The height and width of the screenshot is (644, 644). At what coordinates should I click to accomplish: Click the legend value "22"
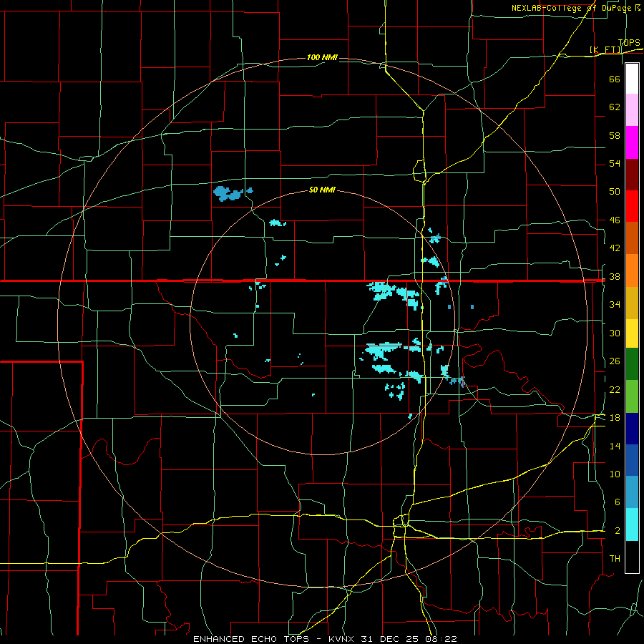[x=615, y=389]
